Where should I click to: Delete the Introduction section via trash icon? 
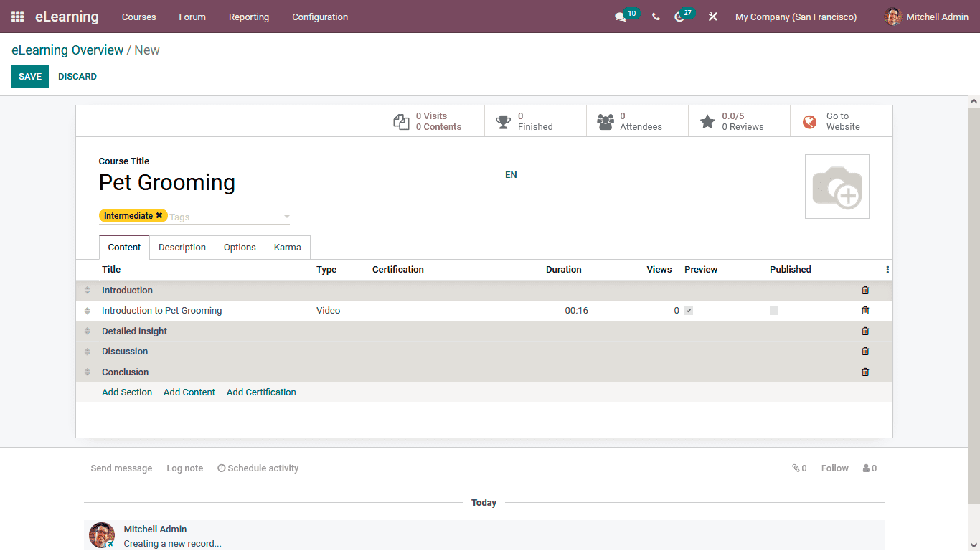click(865, 290)
